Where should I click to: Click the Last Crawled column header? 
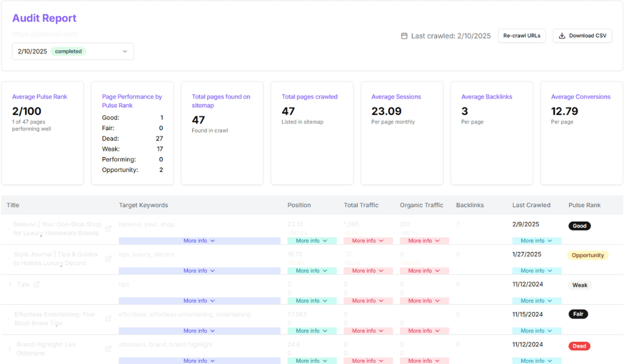(531, 205)
